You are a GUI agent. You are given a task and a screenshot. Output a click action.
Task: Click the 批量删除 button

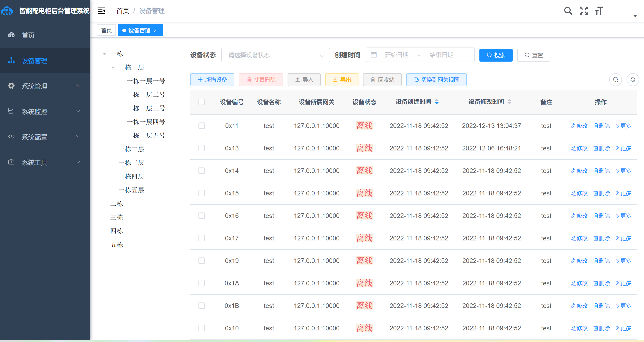coord(261,80)
